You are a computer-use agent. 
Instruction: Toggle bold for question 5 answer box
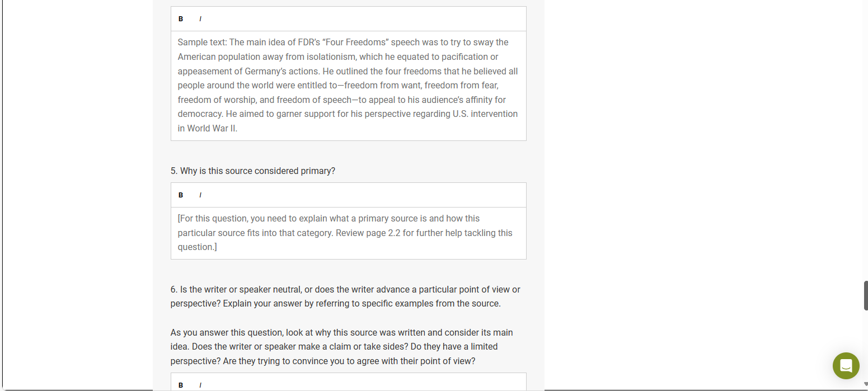(x=181, y=195)
